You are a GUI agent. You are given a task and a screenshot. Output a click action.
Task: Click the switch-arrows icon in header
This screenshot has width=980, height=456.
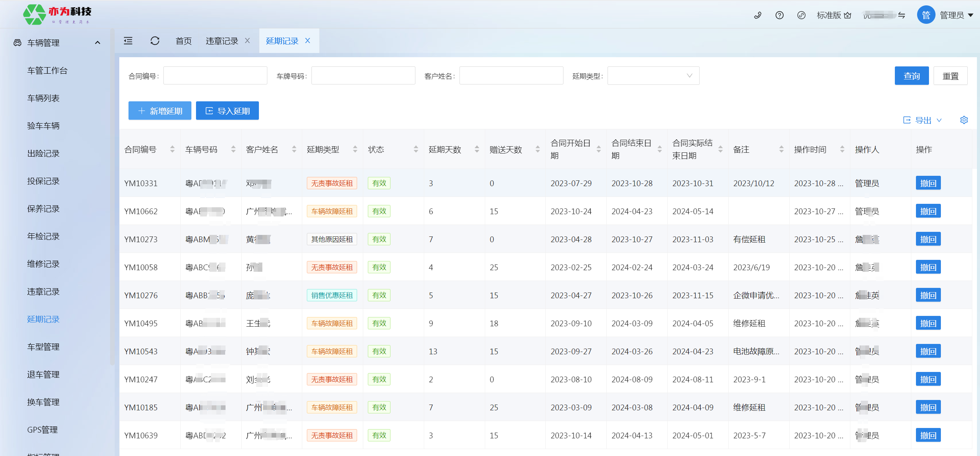902,15
